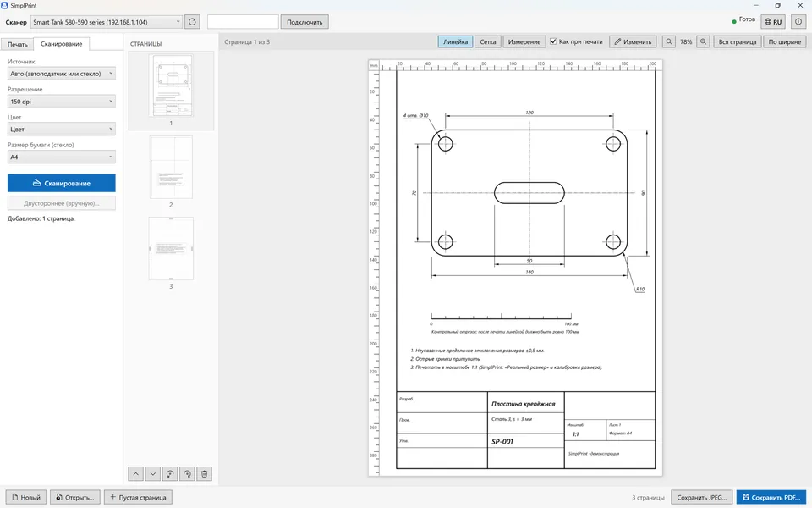The width and height of the screenshot is (812, 508).
Task: Switch the interface language from RU
Action: pos(772,22)
